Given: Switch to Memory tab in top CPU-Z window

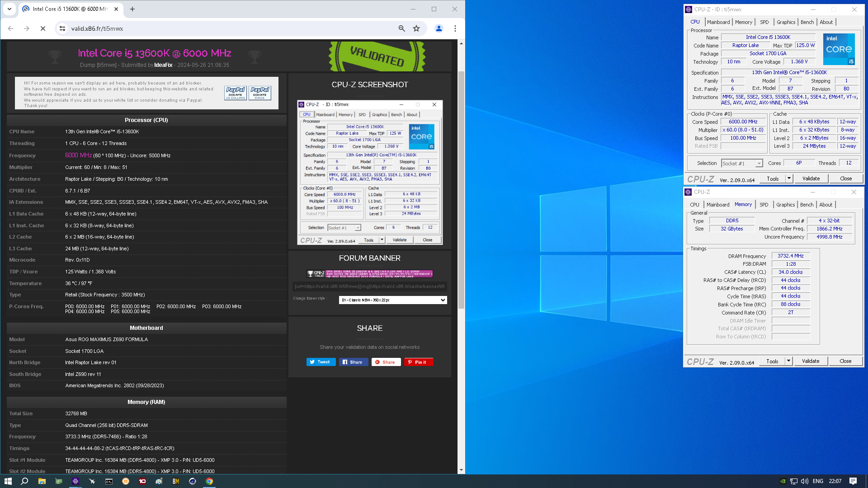Looking at the screenshot, I should (744, 22).
